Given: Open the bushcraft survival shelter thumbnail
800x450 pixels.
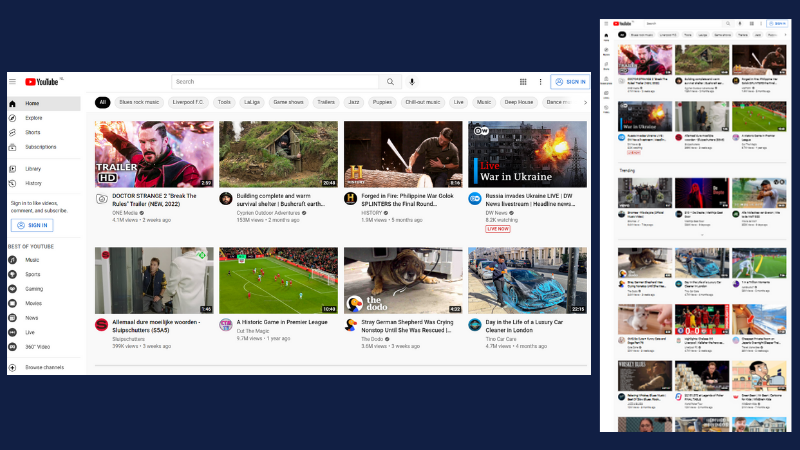Looking at the screenshot, I should point(279,154).
